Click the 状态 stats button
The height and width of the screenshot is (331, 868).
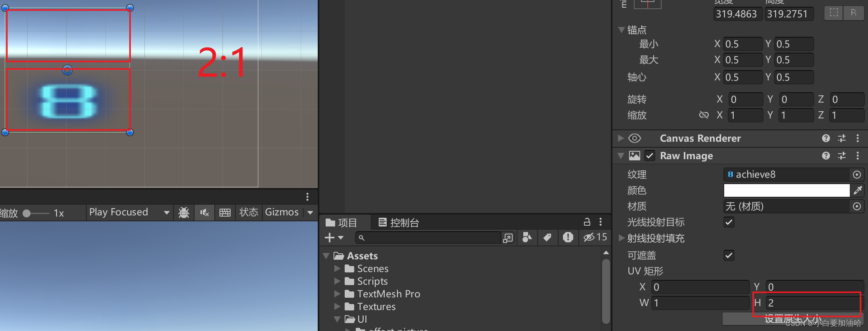tap(249, 212)
